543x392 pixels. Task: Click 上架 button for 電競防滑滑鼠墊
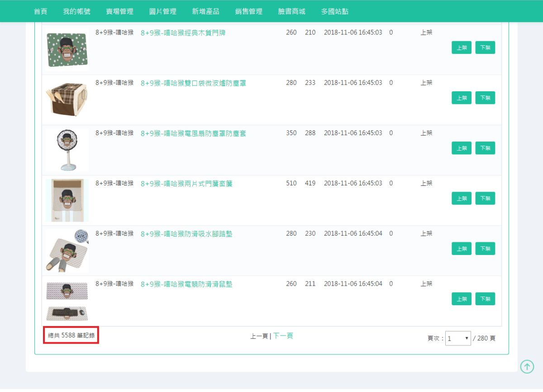point(461,298)
